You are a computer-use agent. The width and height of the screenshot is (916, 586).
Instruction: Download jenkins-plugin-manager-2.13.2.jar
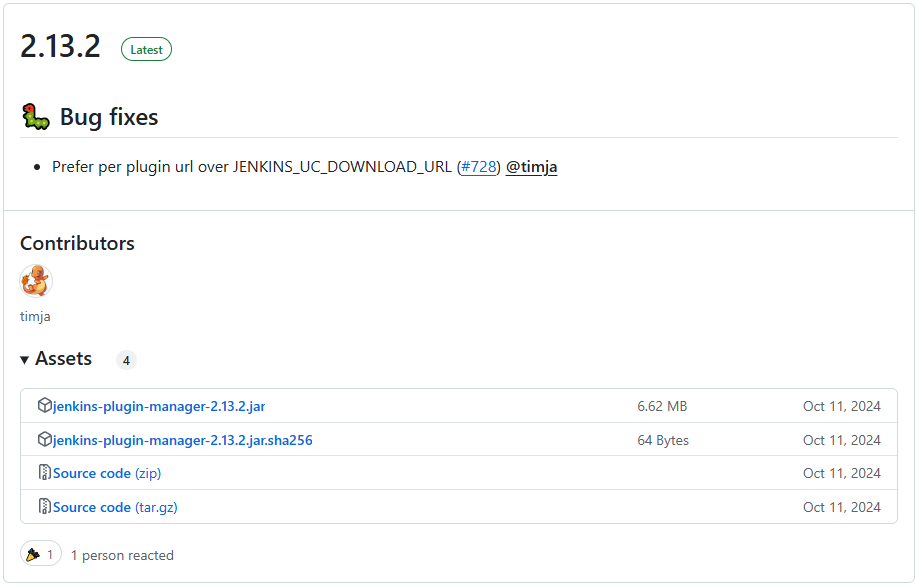(x=159, y=407)
